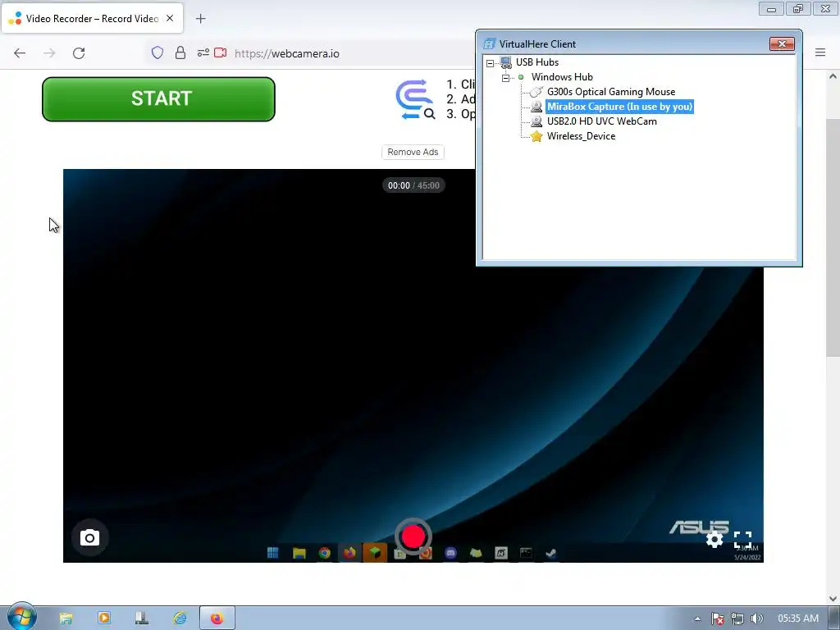Click the green START button
The height and width of the screenshot is (630, 840).
pyautogui.click(x=158, y=99)
